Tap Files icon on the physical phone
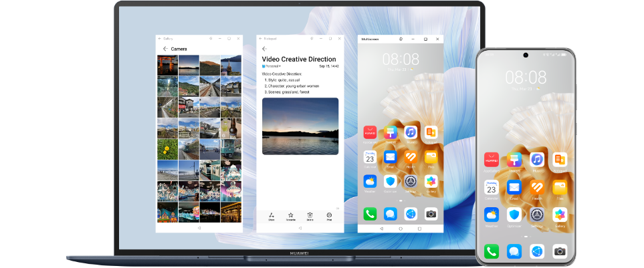 tap(560, 187)
